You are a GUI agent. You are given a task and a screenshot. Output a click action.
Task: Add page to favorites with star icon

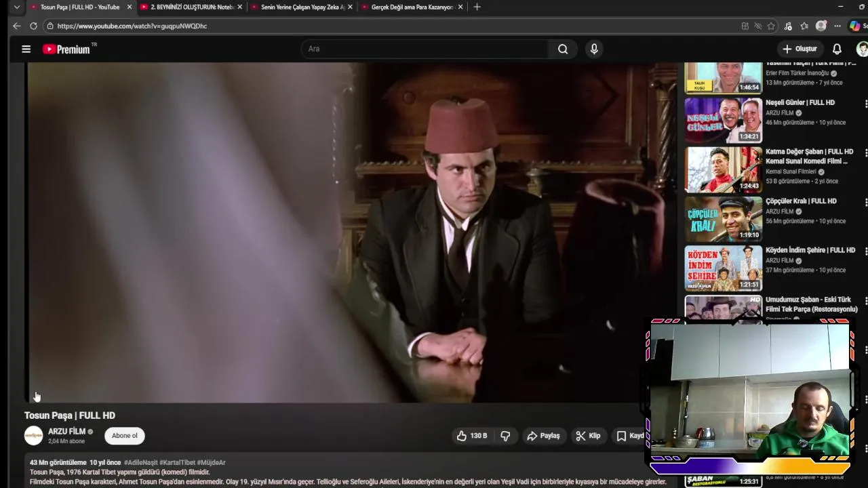[771, 26]
